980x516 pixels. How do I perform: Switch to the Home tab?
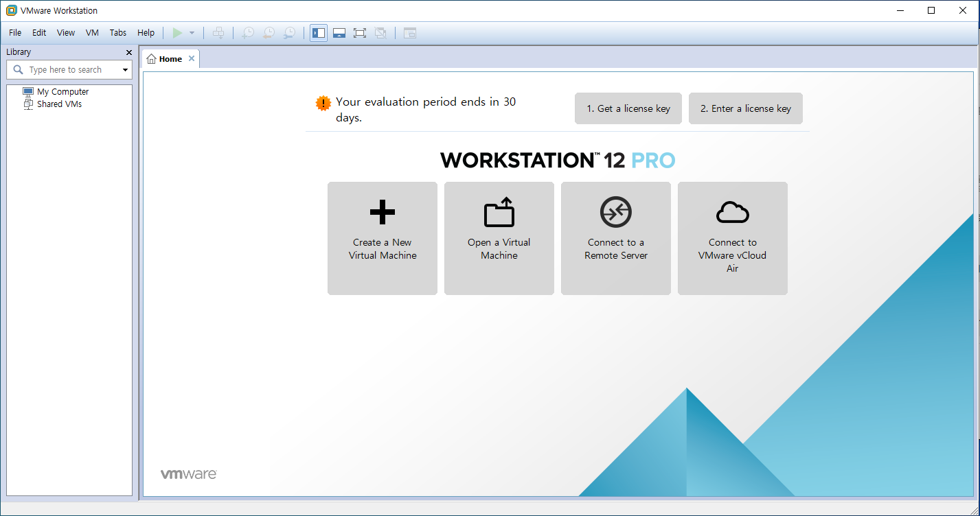(170, 59)
